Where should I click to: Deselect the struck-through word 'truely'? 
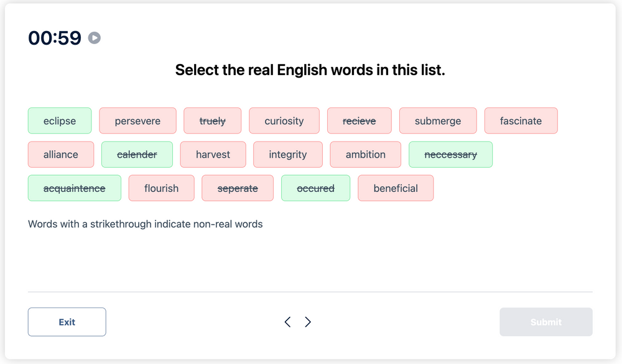(x=212, y=121)
